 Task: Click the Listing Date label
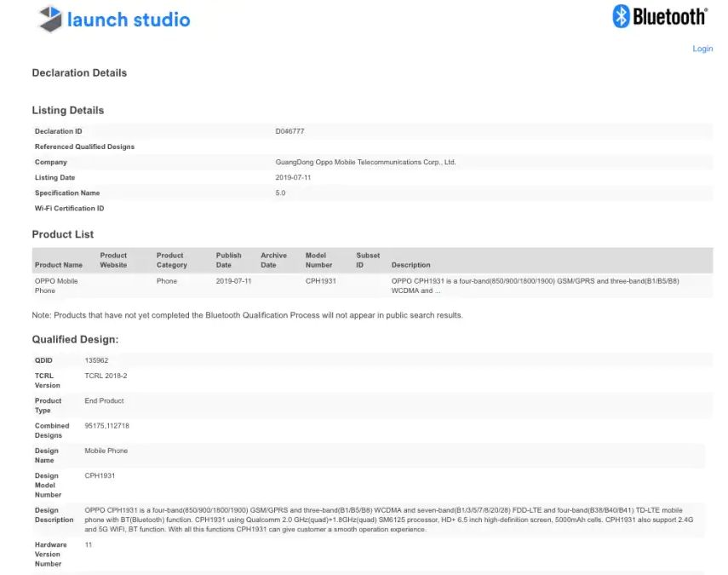tap(54, 177)
